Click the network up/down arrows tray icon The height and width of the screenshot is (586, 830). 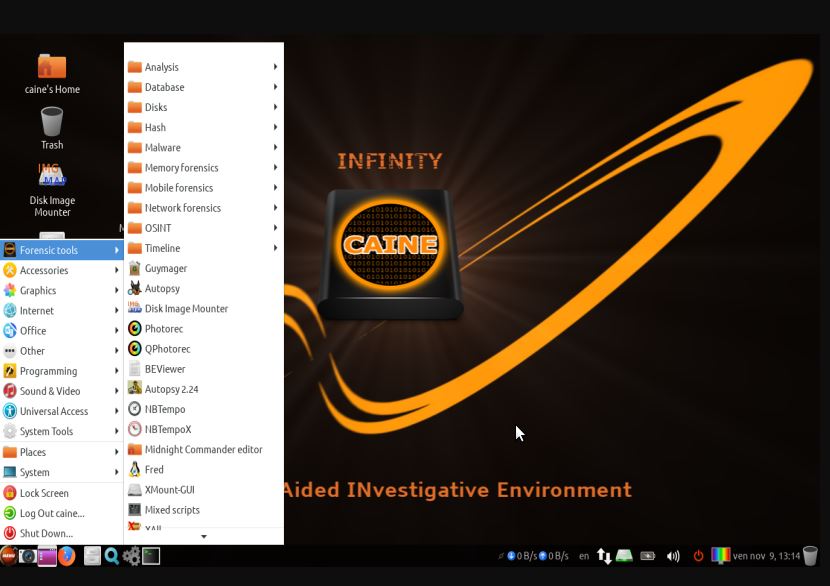click(604, 556)
